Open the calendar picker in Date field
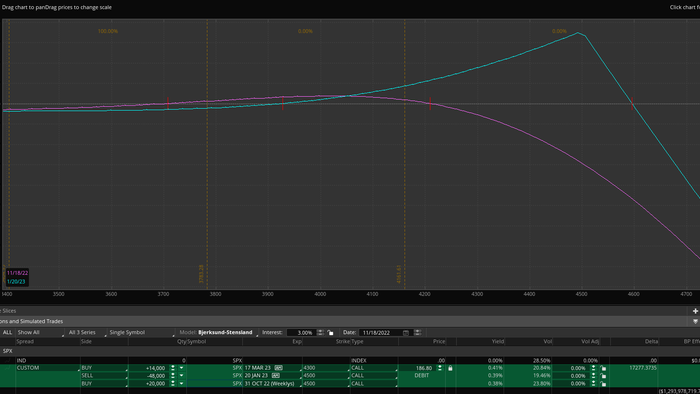The width and height of the screenshot is (700, 394). [x=406, y=333]
